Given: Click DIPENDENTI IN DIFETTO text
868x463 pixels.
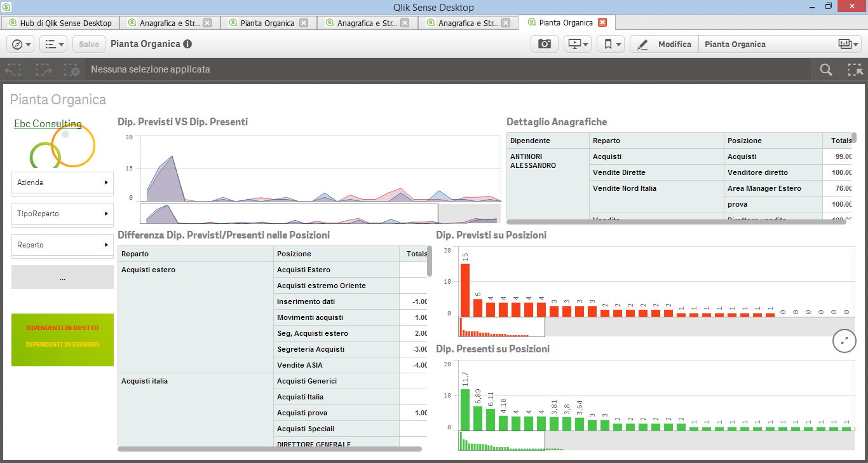Looking at the screenshot, I should point(62,328).
